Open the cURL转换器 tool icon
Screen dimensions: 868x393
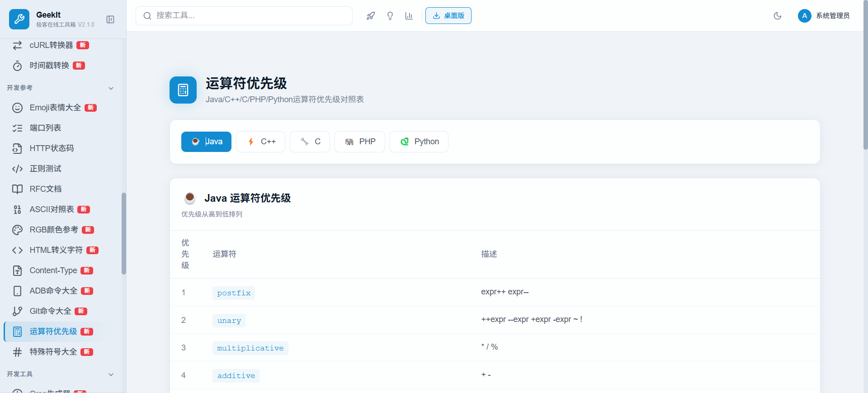click(x=17, y=45)
